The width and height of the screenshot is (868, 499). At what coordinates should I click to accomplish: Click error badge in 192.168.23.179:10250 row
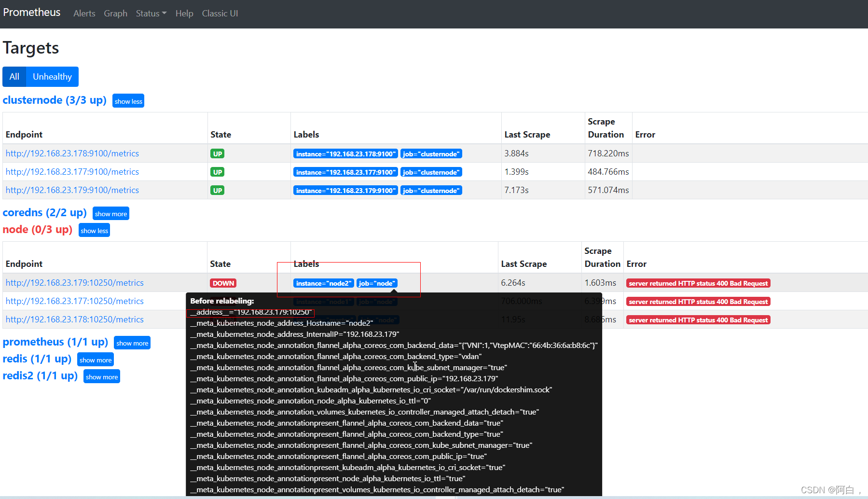(698, 283)
